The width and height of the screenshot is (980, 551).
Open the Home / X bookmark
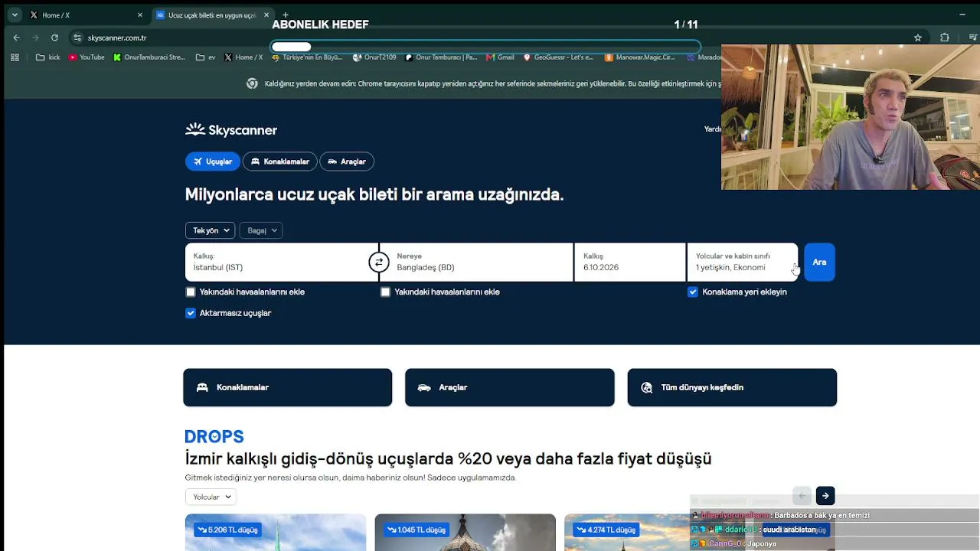243,57
